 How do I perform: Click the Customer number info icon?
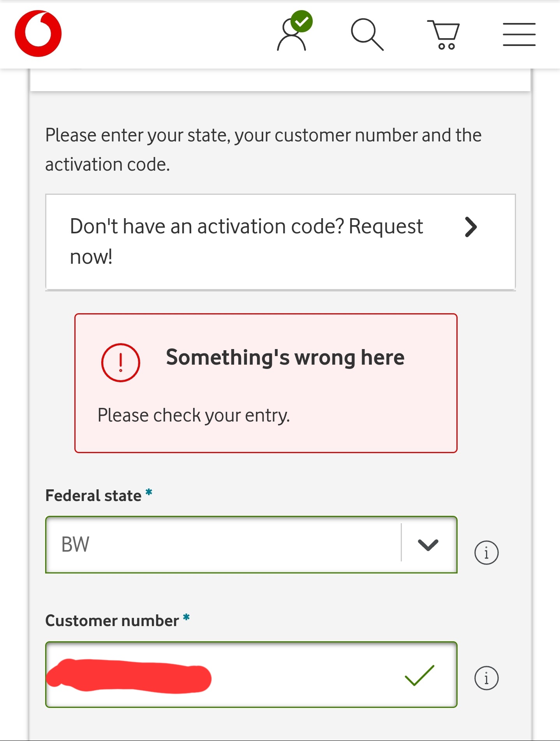(486, 678)
